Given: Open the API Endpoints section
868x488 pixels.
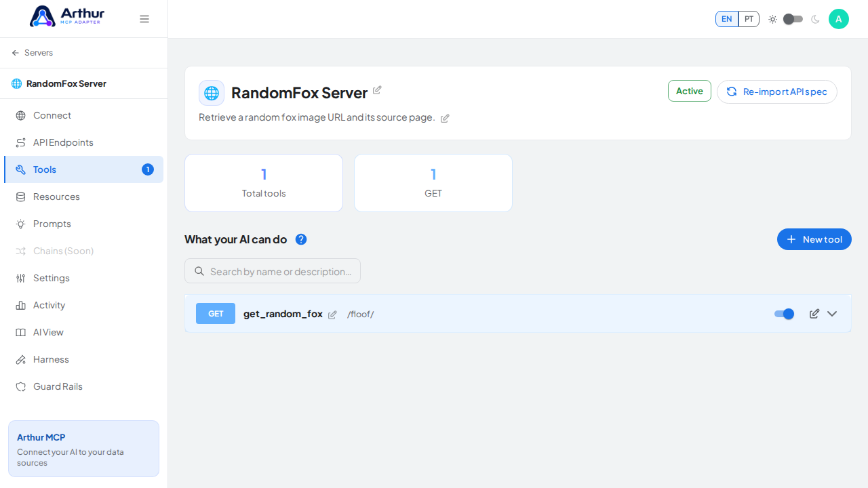Looking at the screenshot, I should tap(83, 142).
